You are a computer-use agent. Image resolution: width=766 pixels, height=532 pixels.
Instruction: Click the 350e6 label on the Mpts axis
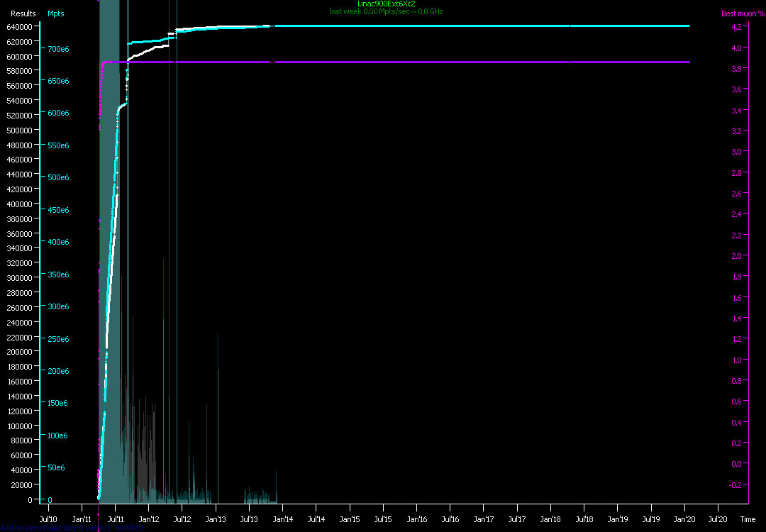[x=57, y=275]
